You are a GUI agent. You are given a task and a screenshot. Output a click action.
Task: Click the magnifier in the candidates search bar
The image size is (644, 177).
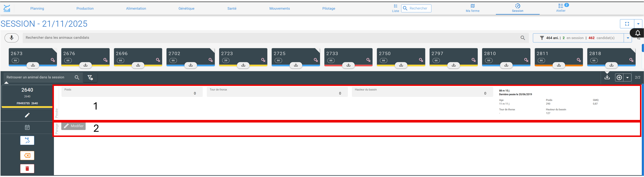tap(523, 38)
